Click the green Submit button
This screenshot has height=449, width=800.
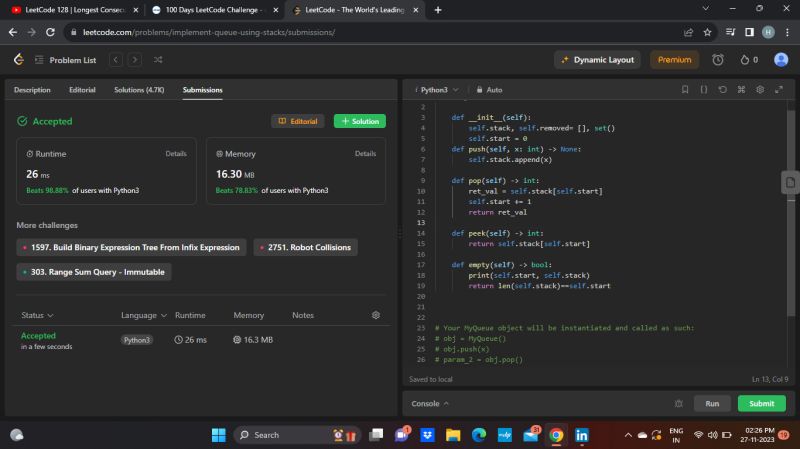[x=761, y=404]
